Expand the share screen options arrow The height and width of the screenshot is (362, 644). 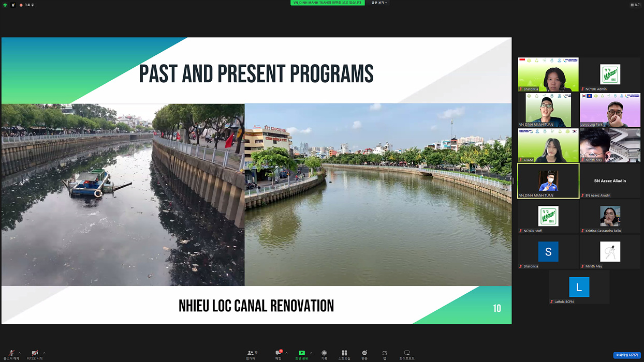[x=311, y=353]
